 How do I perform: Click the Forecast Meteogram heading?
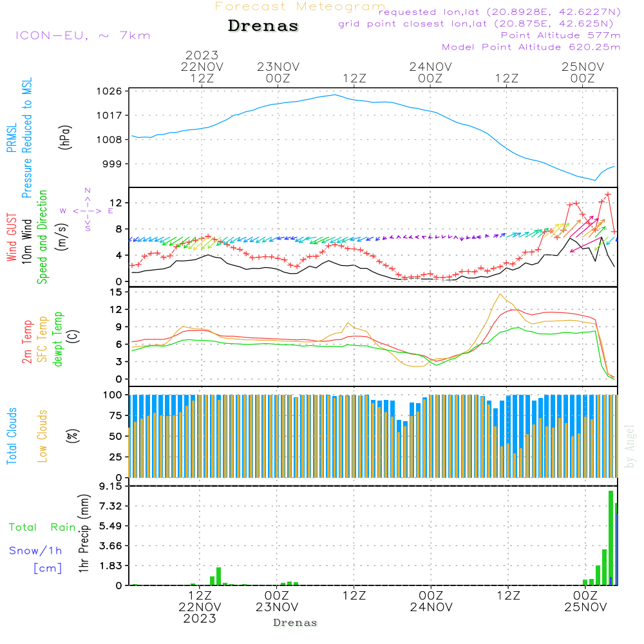[x=299, y=6]
